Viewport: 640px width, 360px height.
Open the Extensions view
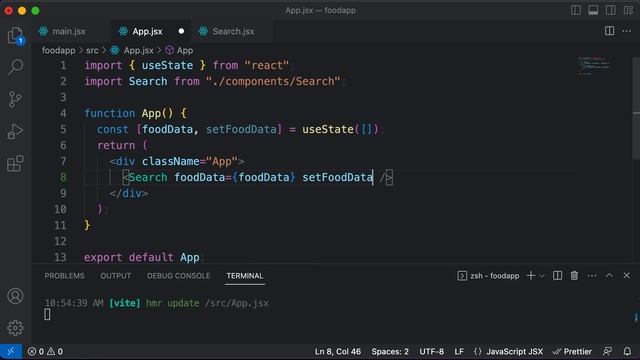(x=15, y=164)
